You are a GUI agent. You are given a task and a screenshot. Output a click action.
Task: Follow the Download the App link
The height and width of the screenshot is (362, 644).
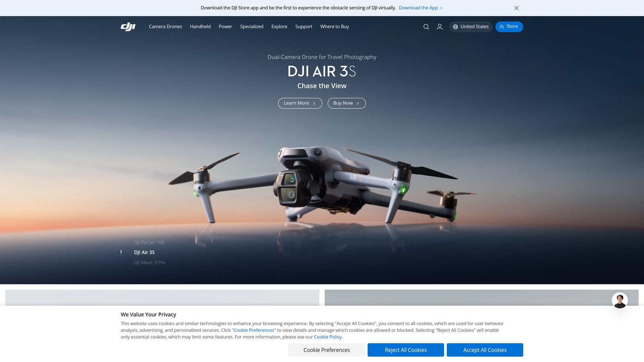coord(420,8)
